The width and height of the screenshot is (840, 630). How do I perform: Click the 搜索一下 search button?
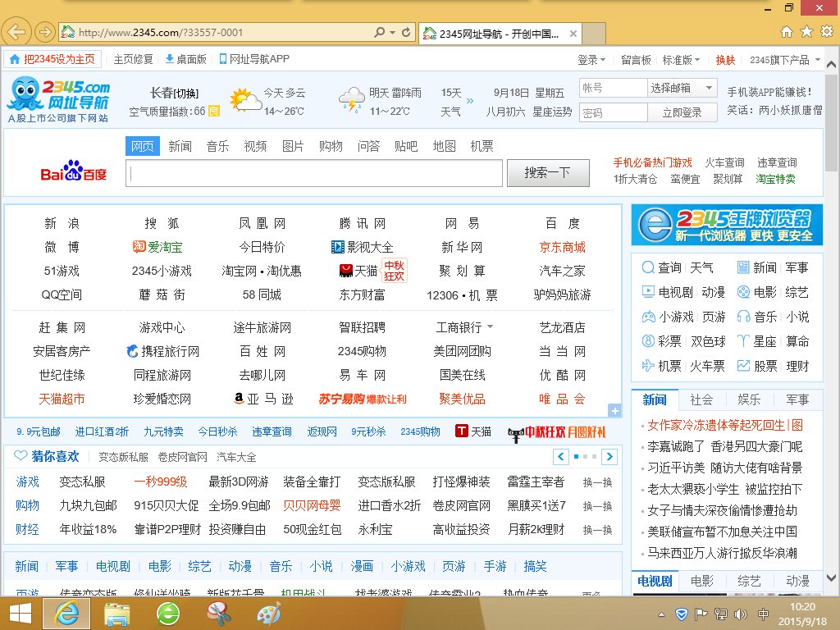tap(547, 172)
